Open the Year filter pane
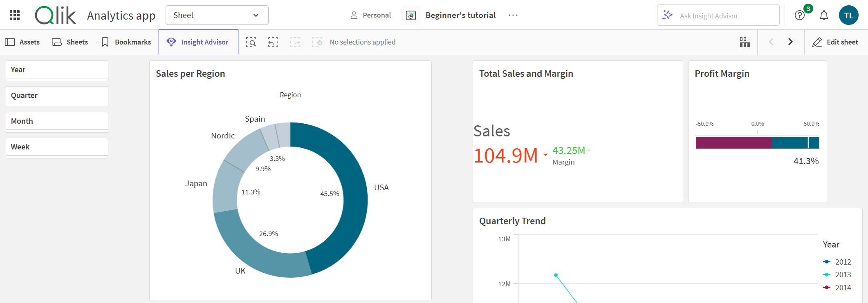Screen dimensions: 868x303 57,70
